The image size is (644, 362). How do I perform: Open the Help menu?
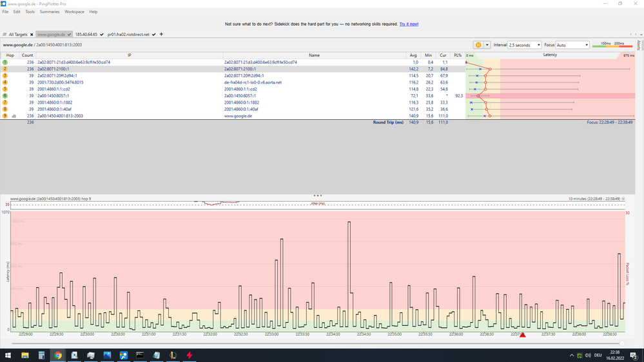click(93, 12)
